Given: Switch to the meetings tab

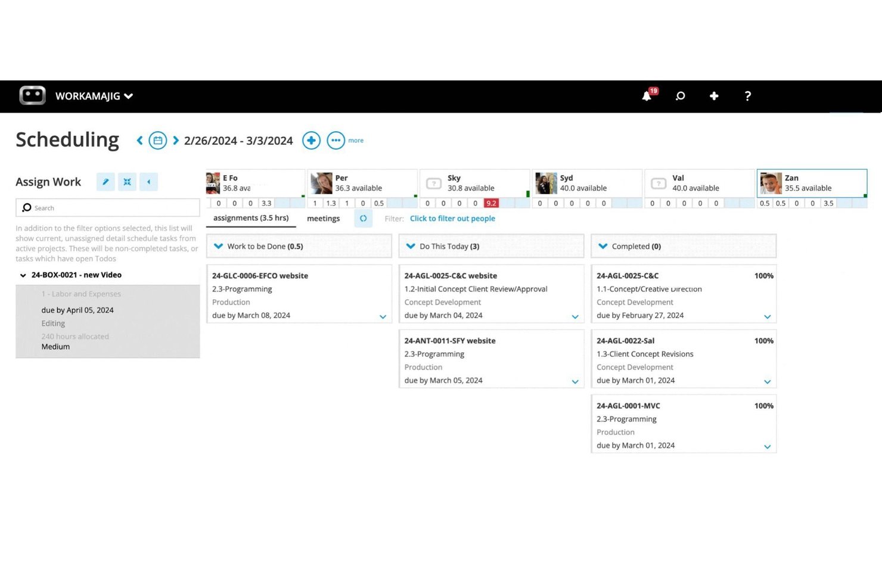Looking at the screenshot, I should (324, 219).
